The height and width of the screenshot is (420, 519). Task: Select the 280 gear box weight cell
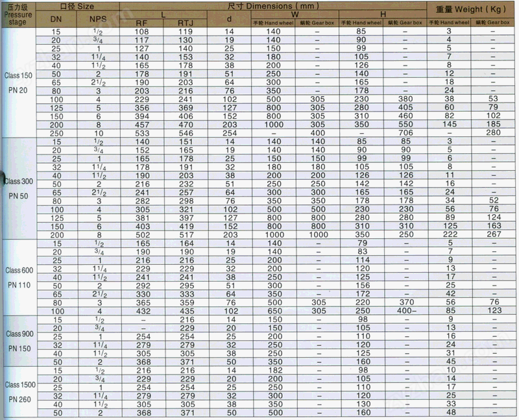492,132
